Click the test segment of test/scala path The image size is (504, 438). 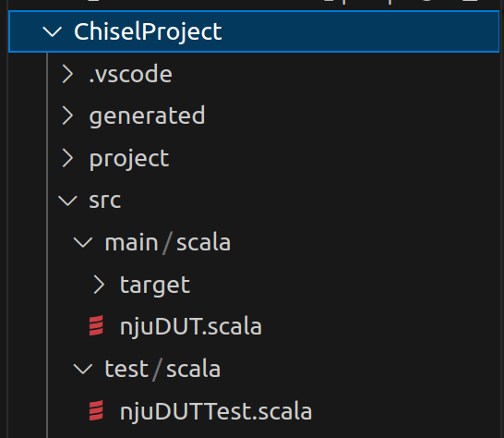pyautogui.click(x=126, y=369)
